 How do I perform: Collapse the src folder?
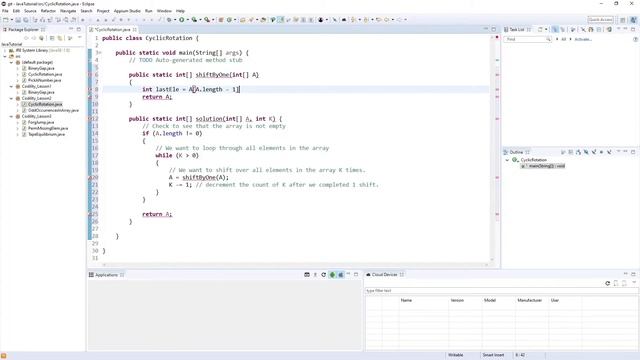5,56
